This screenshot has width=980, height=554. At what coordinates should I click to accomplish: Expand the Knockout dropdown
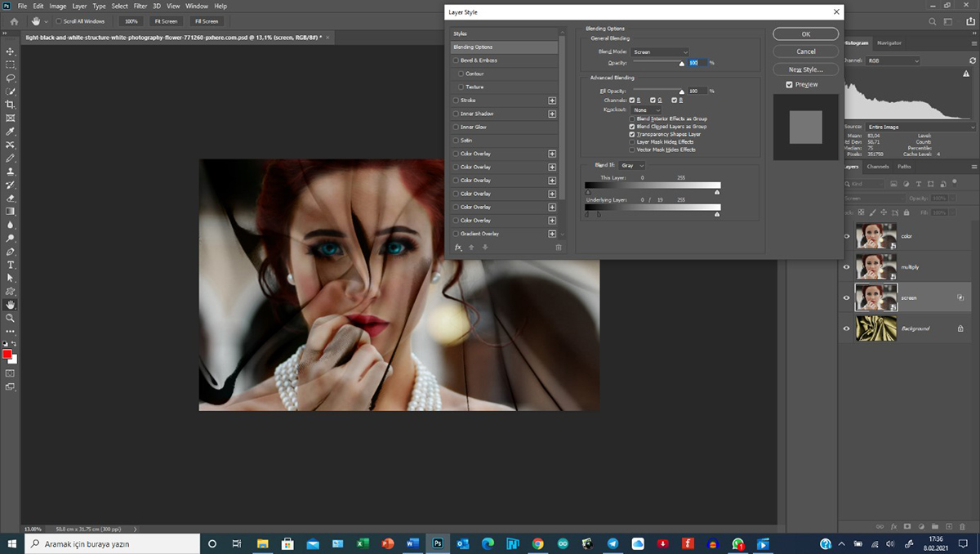pyautogui.click(x=645, y=109)
